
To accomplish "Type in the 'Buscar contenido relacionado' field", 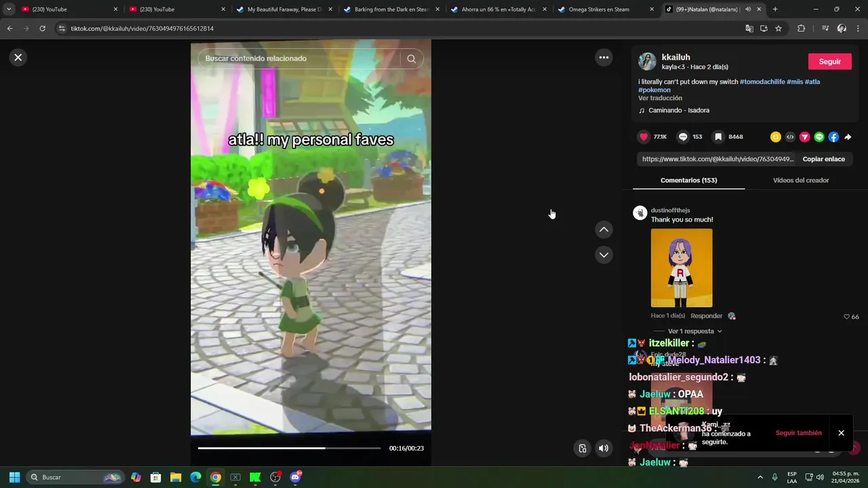I will [x=298, y=58].
